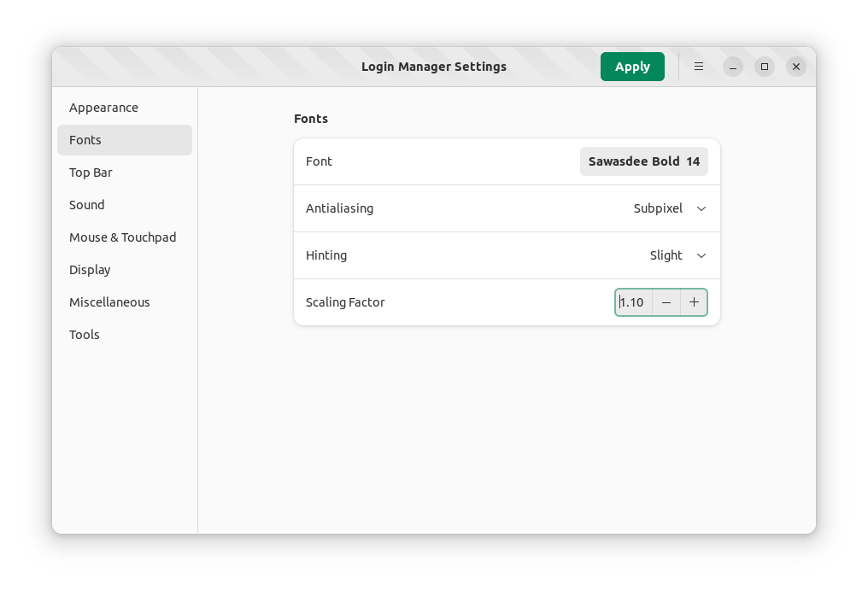
Task: Open the Slight hinting dropdown
Action: [x=666, y=255]
